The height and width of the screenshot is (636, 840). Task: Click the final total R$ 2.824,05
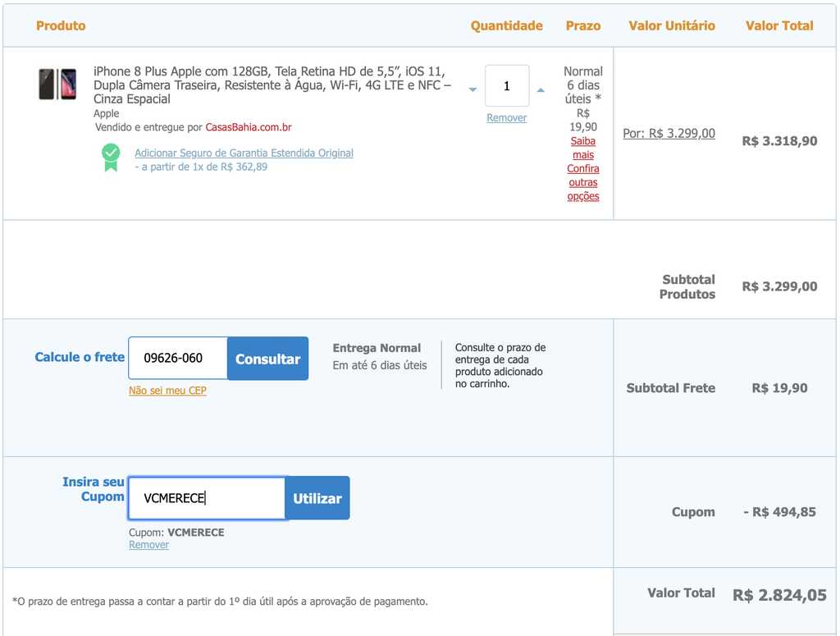[779, 595]
